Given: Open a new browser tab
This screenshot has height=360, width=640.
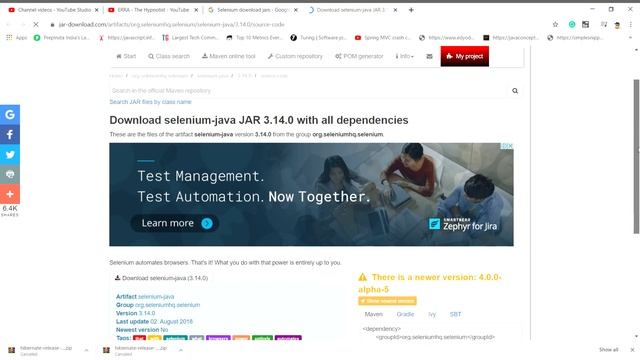Looking at the screenshot, I should (411, 10).
